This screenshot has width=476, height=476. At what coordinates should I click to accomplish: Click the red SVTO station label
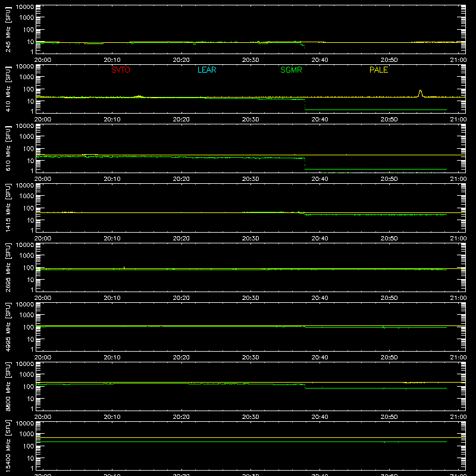pos(121,70)
